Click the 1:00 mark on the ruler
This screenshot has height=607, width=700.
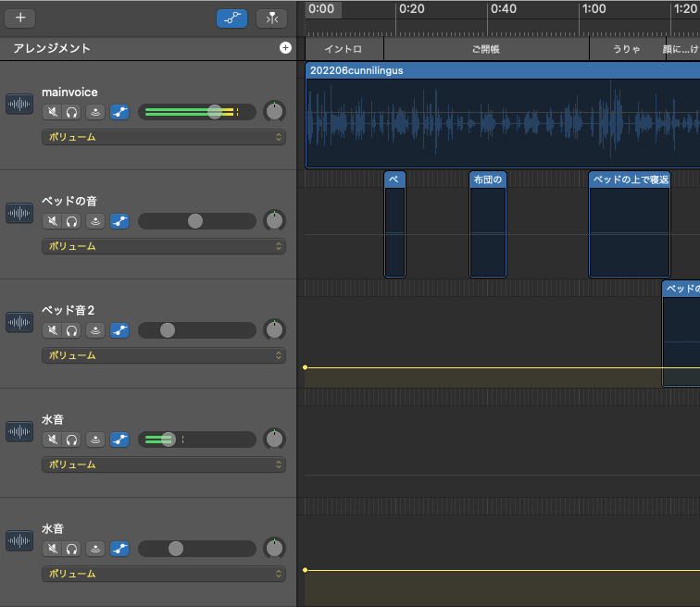click(594, 9)
